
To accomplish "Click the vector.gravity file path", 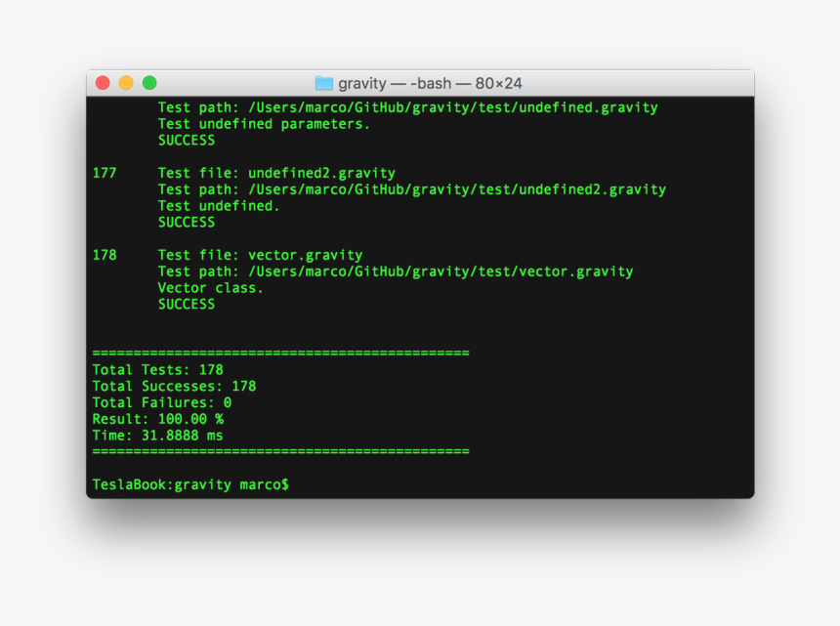I will pyautogui.click(x=396, y=271).
